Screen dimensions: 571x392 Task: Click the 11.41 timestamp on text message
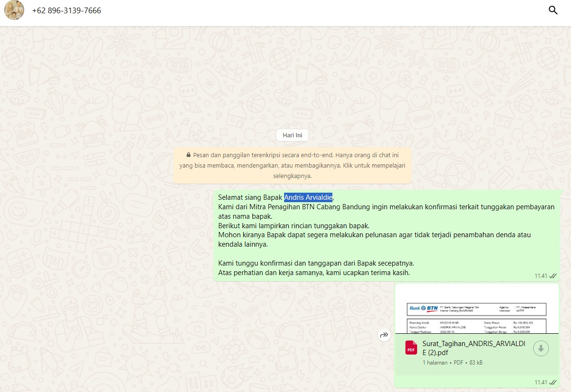[541, 276]
